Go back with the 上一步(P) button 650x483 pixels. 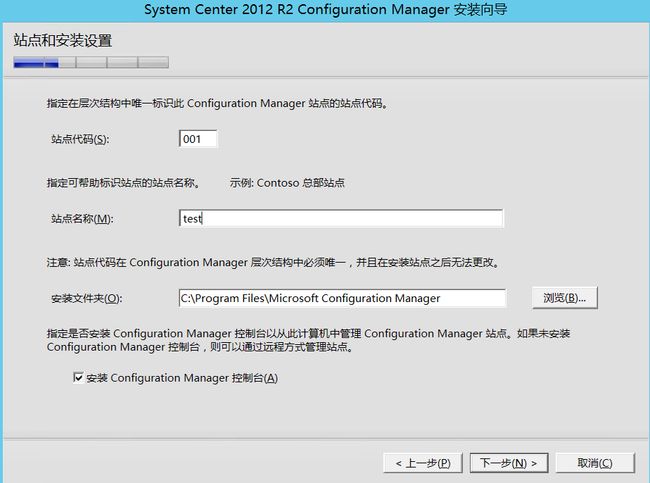pos(423,463)
